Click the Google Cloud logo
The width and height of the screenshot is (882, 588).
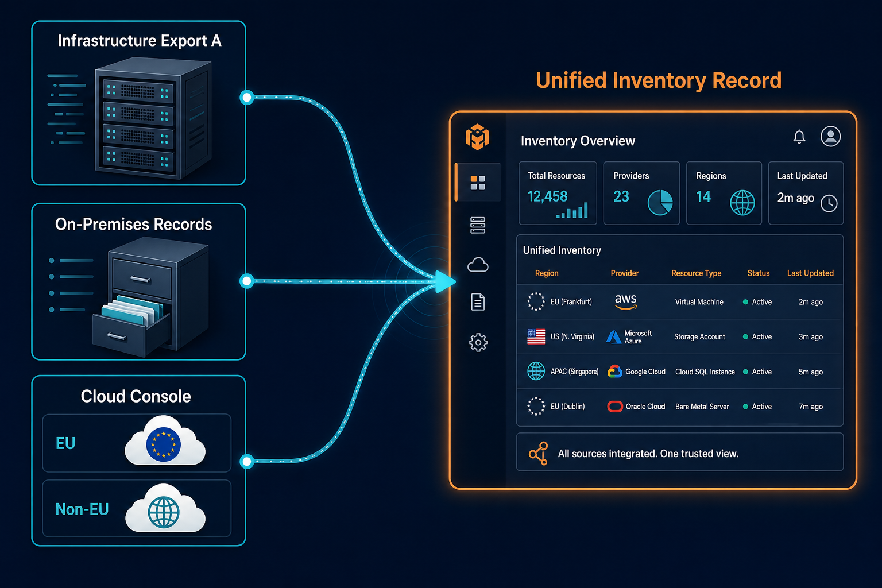tap(636, 372)
